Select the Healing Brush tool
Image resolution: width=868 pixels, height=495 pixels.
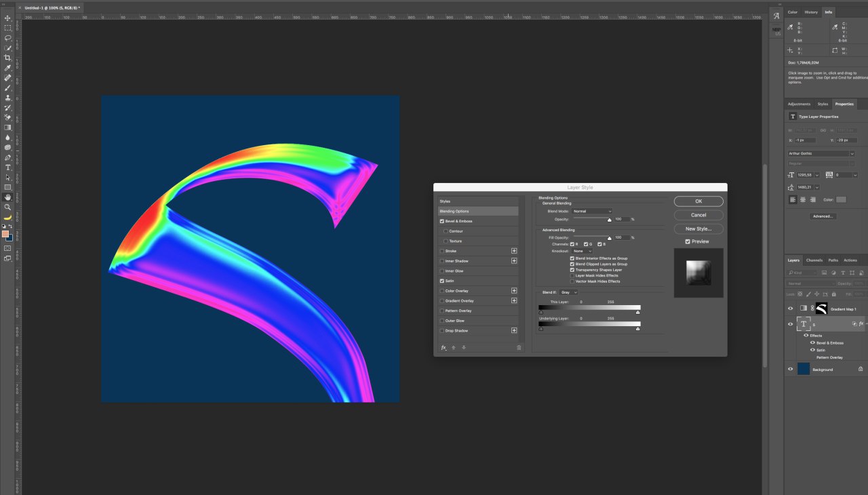pyautogui.click(x=8, y=77)
